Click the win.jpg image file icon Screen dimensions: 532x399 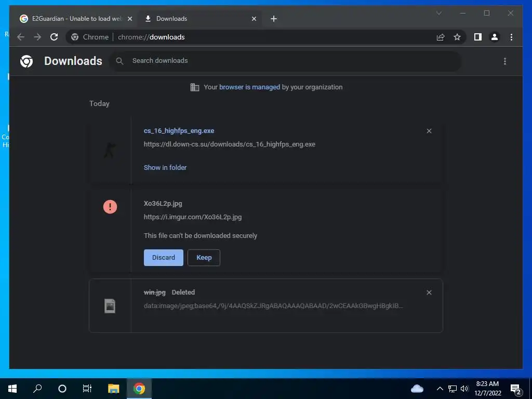pos(110,305)
